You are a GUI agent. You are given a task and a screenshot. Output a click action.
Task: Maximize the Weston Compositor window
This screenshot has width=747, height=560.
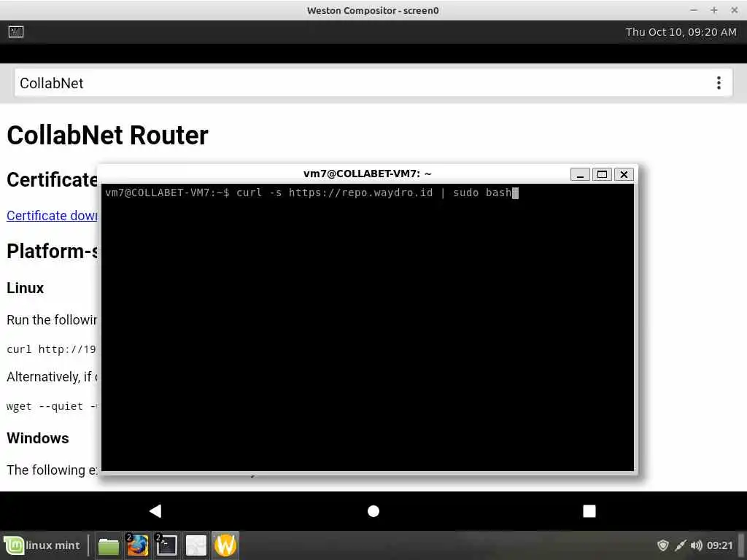(713, 10)
